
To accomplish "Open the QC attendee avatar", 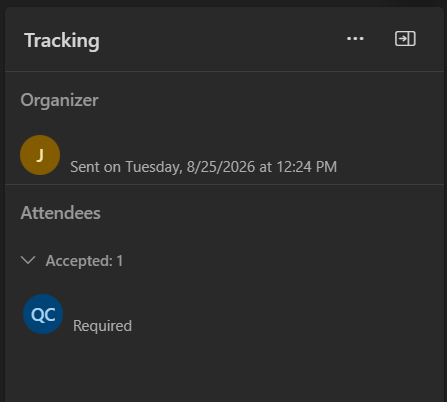I will point(43,314).
